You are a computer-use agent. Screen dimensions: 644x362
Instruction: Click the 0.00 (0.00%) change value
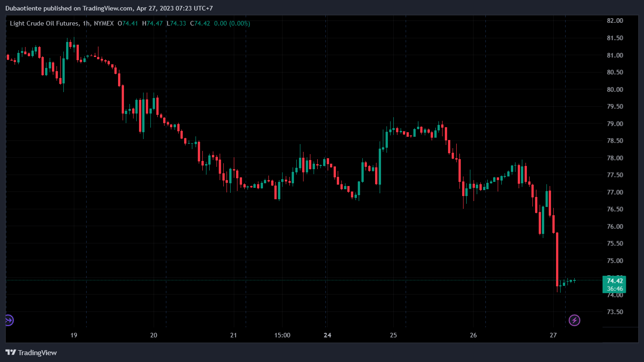tap(232, 23)
